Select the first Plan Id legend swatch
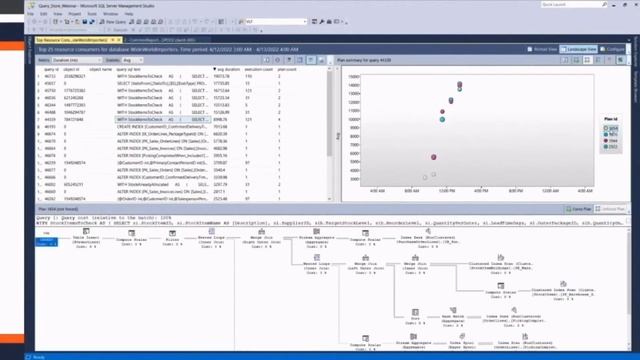 (606, 128)
